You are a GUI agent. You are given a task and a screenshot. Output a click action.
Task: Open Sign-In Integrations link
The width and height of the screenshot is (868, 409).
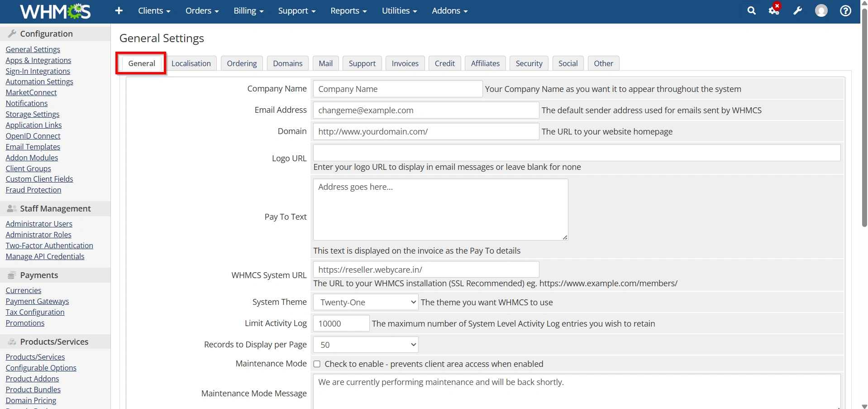pyautogui.click(x=38, y=71)
